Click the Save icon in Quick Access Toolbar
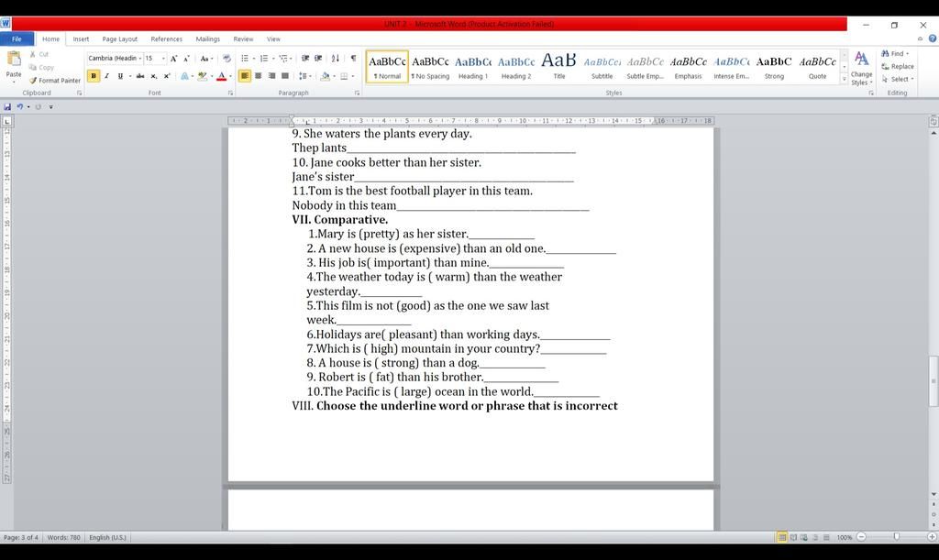Screen dimensions: 939x560 click(7, 106)
